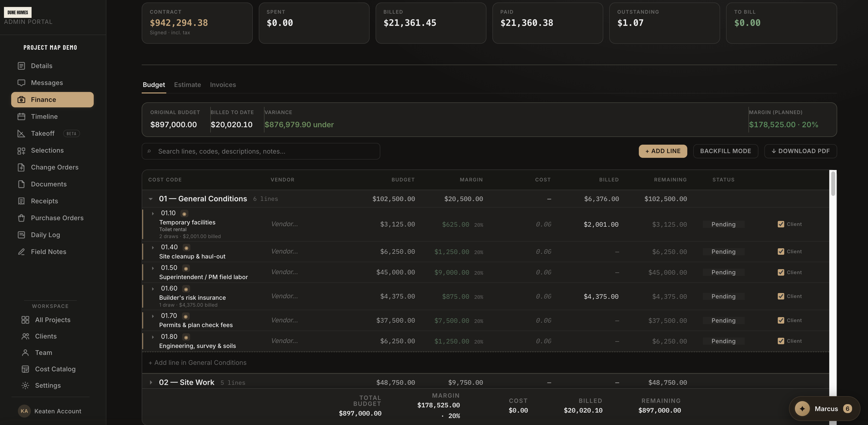
Task: Click the Messages chat bubble icon
Action: 21,83
